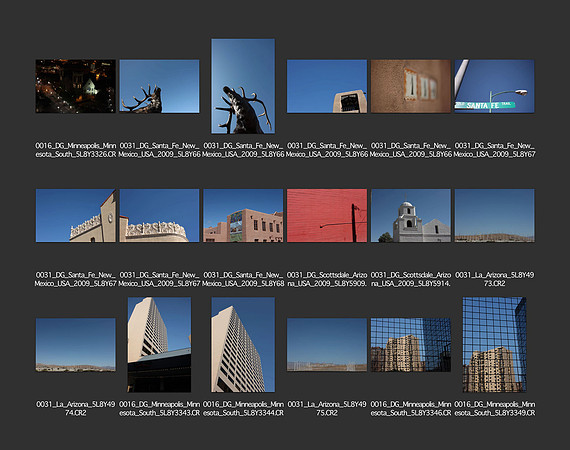Select the nighttime Minneapolis aerial city thumbnail
The height and width of the screenshot is (450, 570).
click(76, 86)
